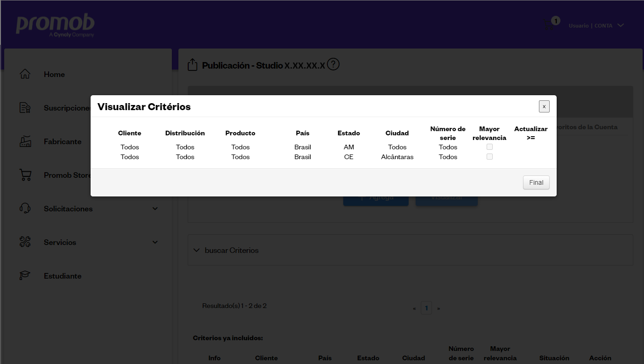Click the Situación column header
The width and height of the screenshot is (644, 364).
[x=554, y=358]
